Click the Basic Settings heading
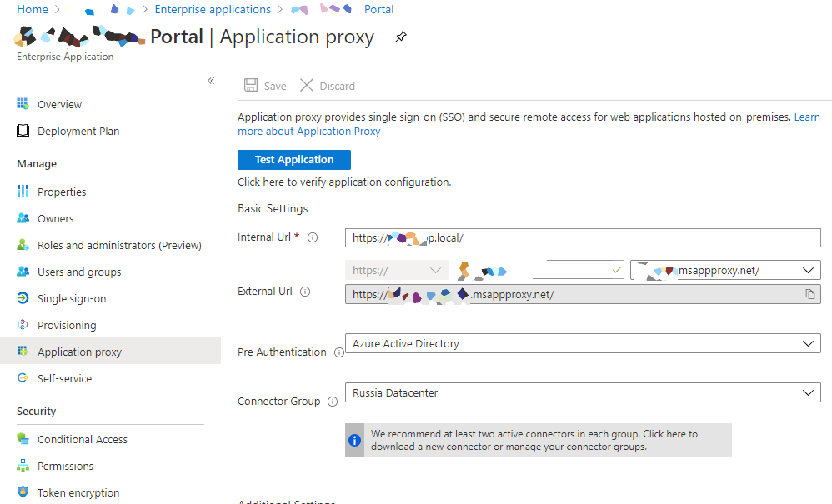The height and width of the screenshot is (504, 832). [x=273, y=208]
